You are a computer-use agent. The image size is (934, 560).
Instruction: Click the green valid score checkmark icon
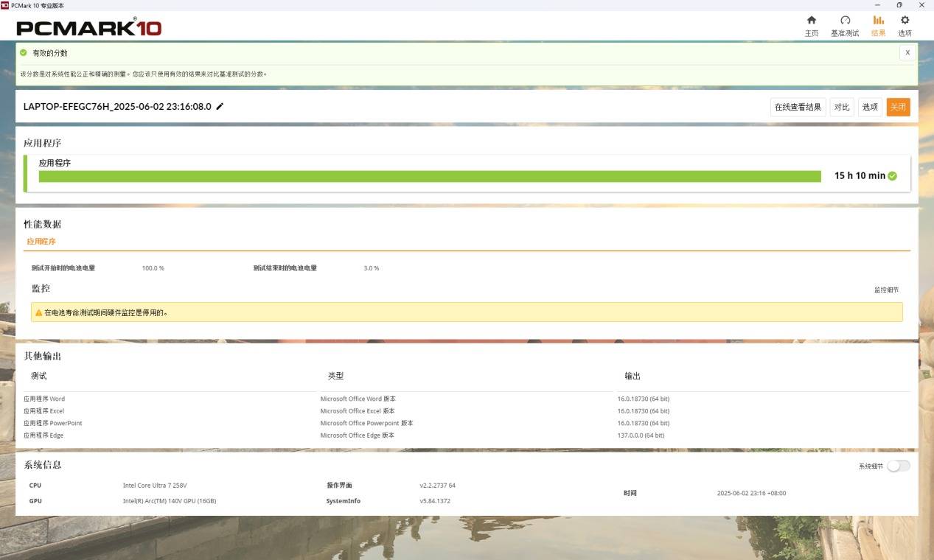(x=24, y=53)
